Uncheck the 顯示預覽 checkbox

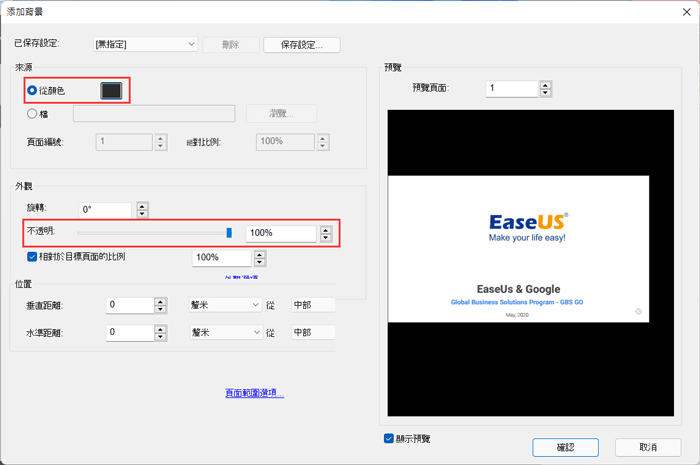[389, 438]
